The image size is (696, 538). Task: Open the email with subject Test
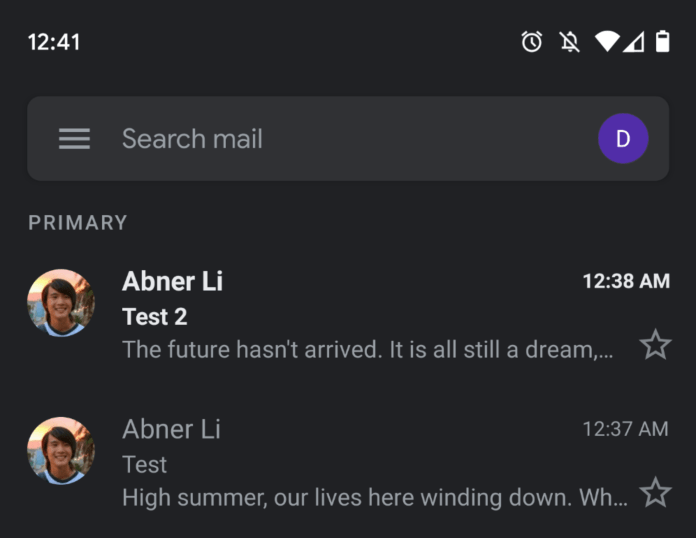pyautogui.click(x=144, y=465)
